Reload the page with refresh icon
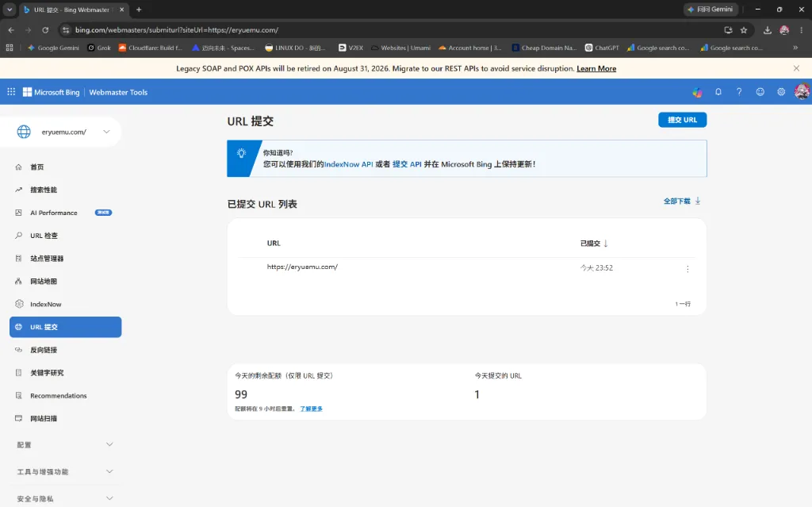The height and width of the screenshot is (507, 812). [45, 30]
